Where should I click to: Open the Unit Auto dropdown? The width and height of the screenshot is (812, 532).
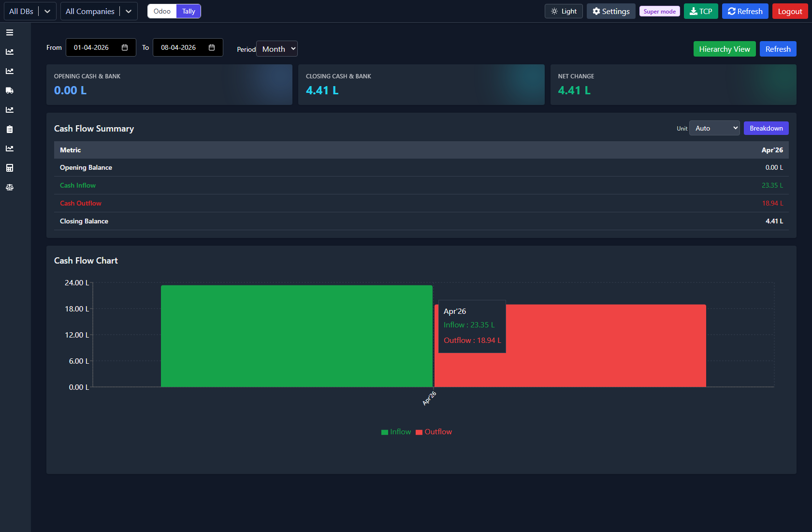pos(714,128)
